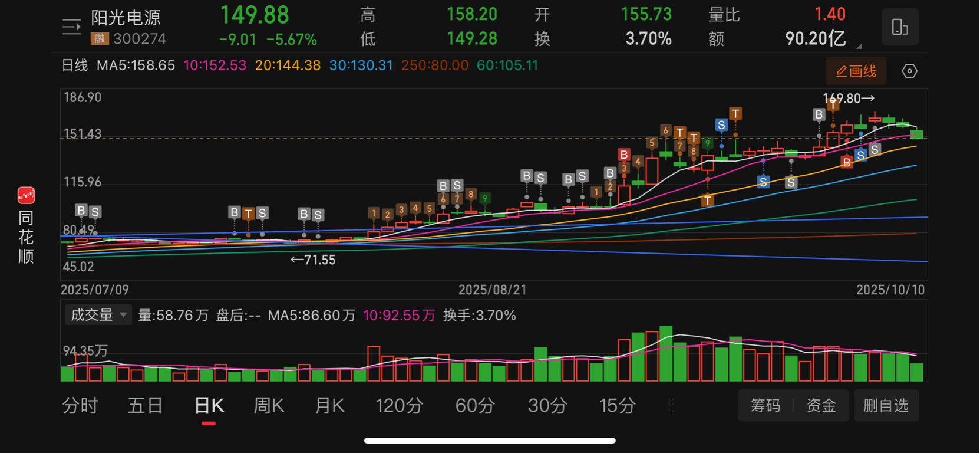Select the 日K tab
980x453 pixels.
coord(209,406)
